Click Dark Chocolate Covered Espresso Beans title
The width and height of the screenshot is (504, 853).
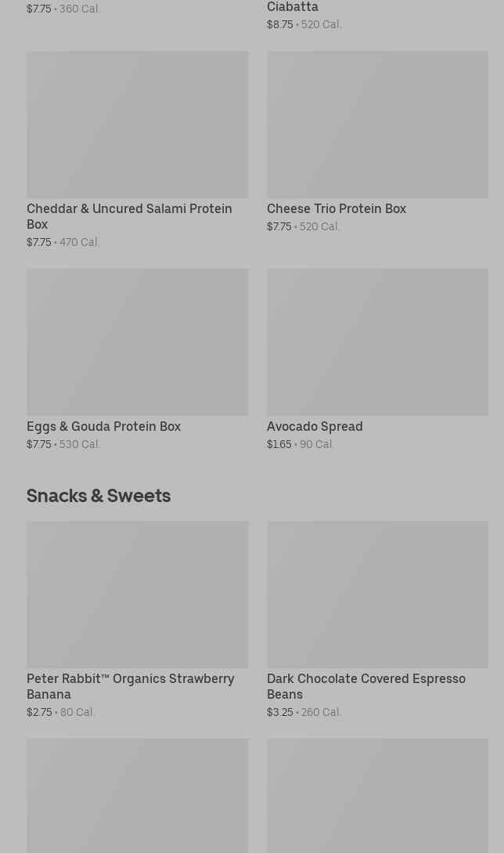tap(365, 686)
